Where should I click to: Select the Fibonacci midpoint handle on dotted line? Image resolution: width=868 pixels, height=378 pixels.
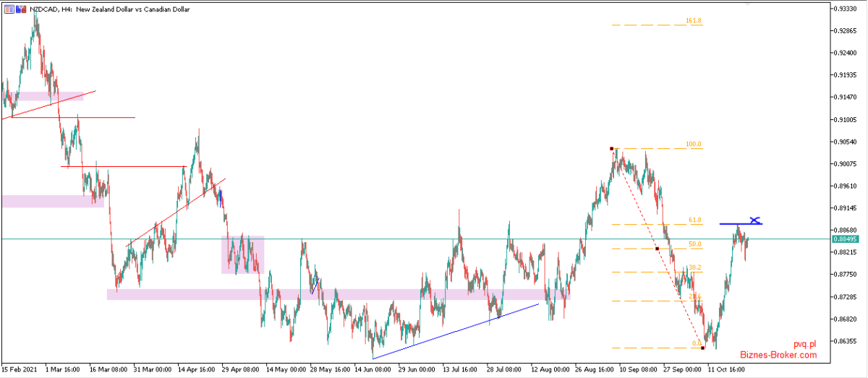(657, 249)
